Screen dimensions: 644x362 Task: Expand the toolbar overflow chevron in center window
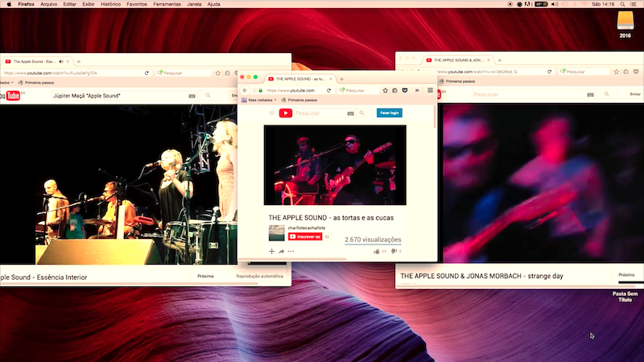pos(417,91)
